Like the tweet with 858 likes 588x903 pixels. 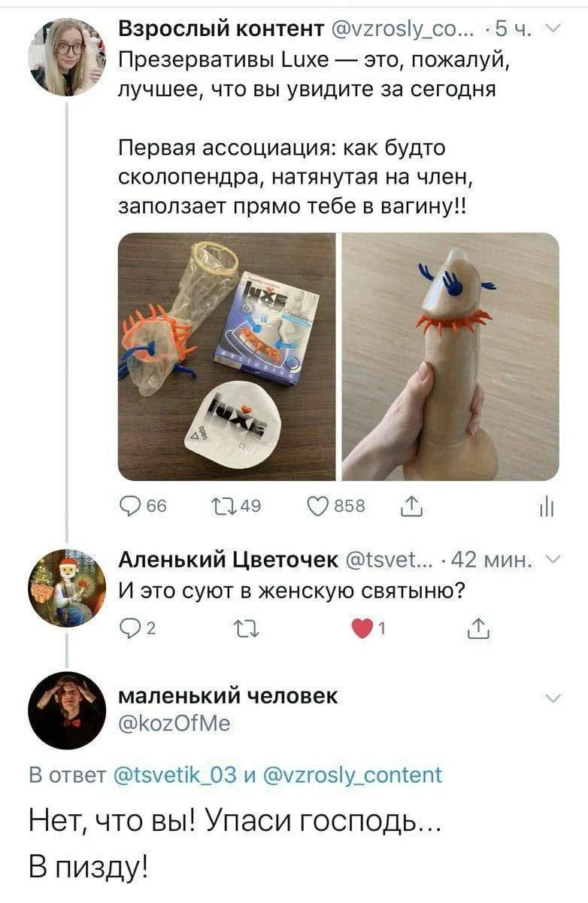[x=314, y=508]
